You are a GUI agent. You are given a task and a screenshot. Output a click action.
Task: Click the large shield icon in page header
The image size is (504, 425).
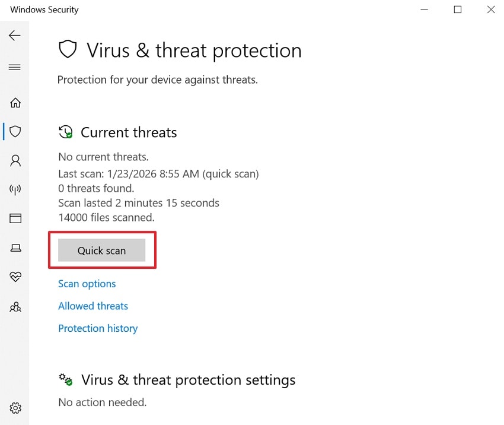68,50
